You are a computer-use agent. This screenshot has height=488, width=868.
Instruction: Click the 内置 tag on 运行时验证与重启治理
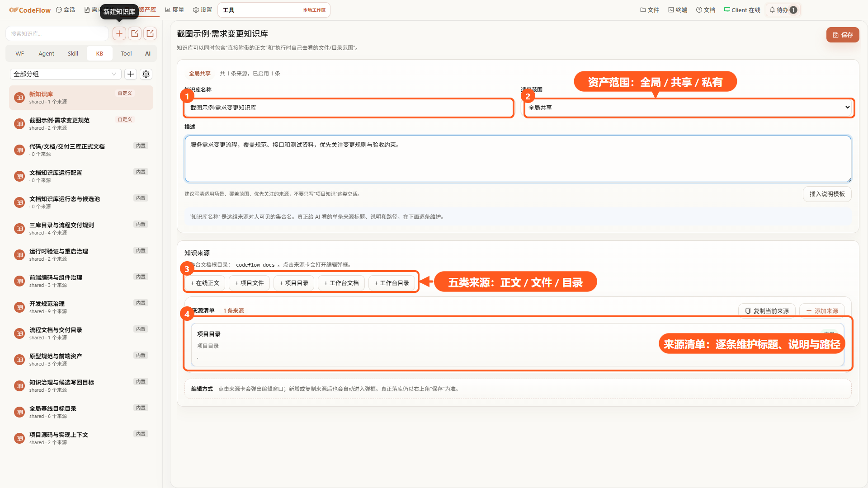tap(141, 250)
